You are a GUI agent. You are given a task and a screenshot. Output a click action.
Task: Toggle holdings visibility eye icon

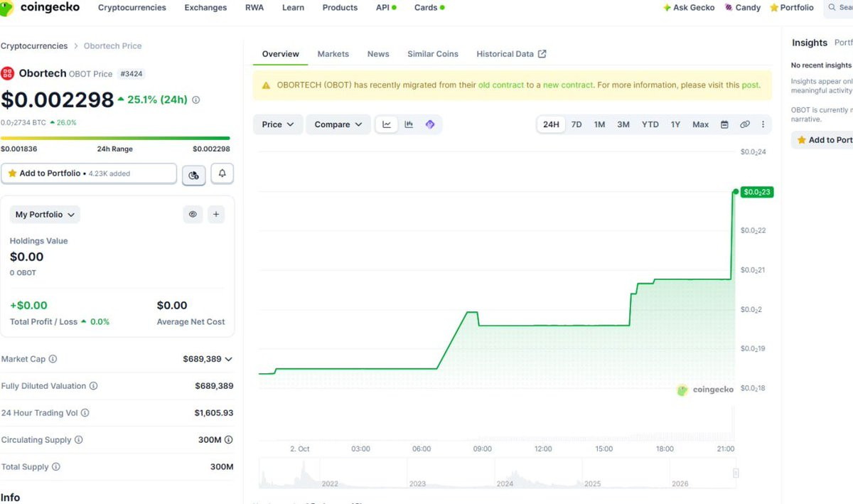coord(193,214)
